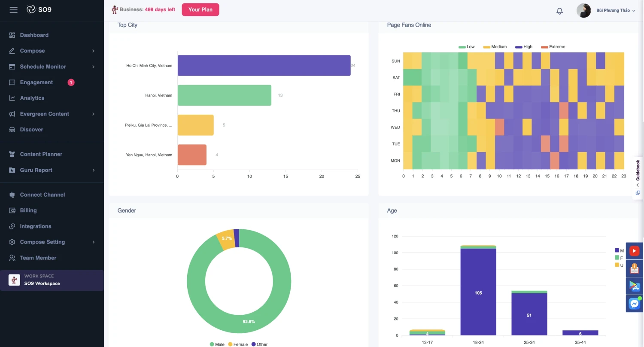Click the Connect Channel plug icon
The image size is (644, 347).
12,195
